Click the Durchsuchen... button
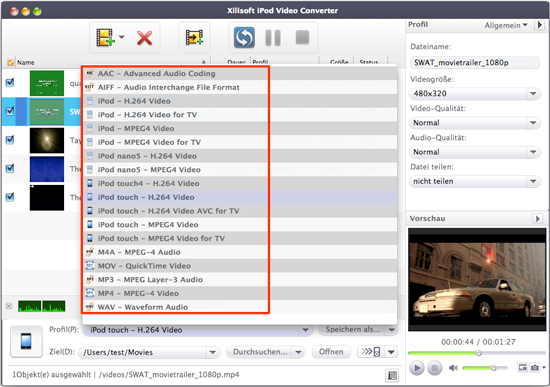The height and width of the screenshot is (387, 550). click(x=260, y=352)
